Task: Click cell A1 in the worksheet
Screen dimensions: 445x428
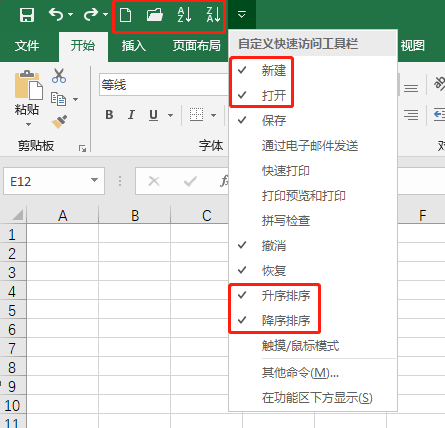Action: [63, 233]
